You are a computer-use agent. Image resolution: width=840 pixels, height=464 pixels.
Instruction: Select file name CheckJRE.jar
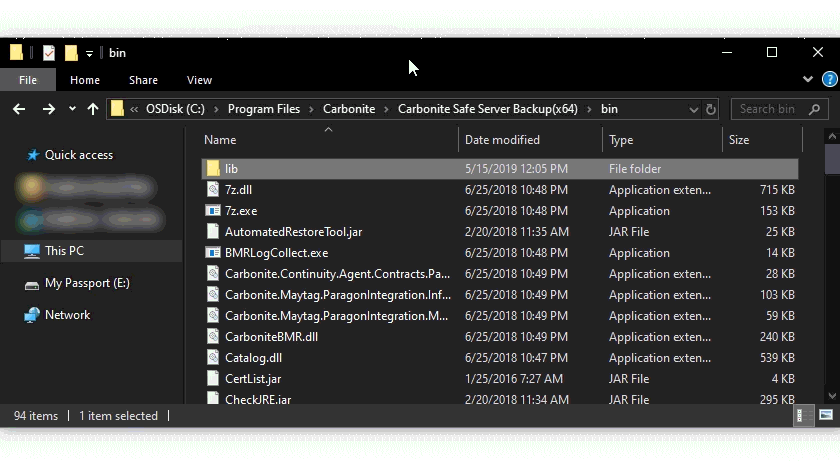coord(258,399)
